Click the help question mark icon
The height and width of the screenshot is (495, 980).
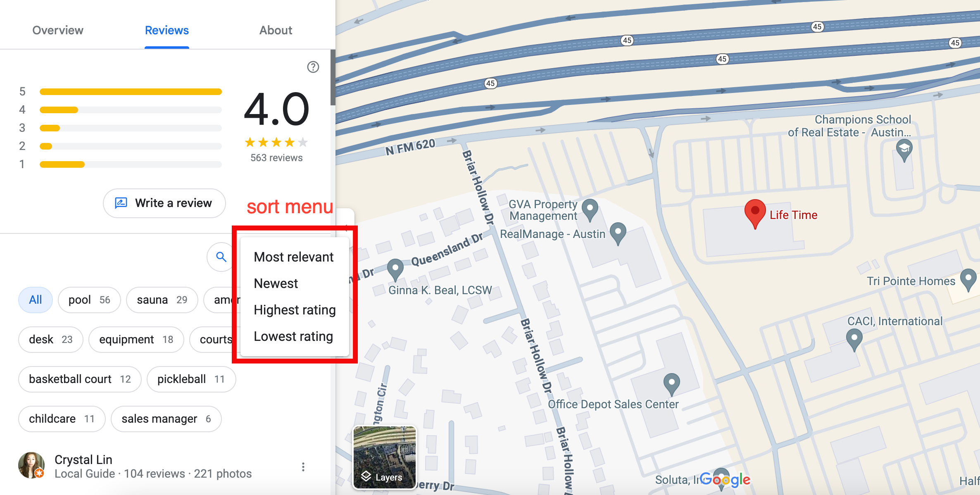pos(313,67)
